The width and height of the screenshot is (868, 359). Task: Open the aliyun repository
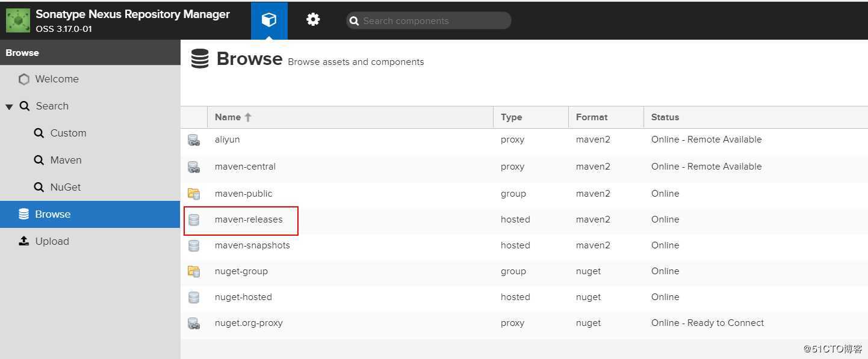[227, 140]
